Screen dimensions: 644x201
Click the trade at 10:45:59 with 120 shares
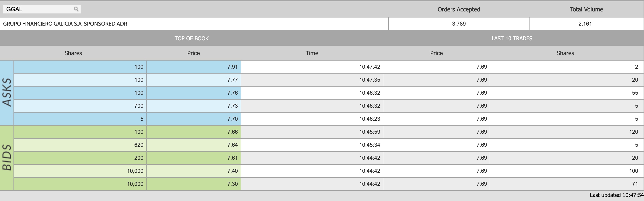443,132
